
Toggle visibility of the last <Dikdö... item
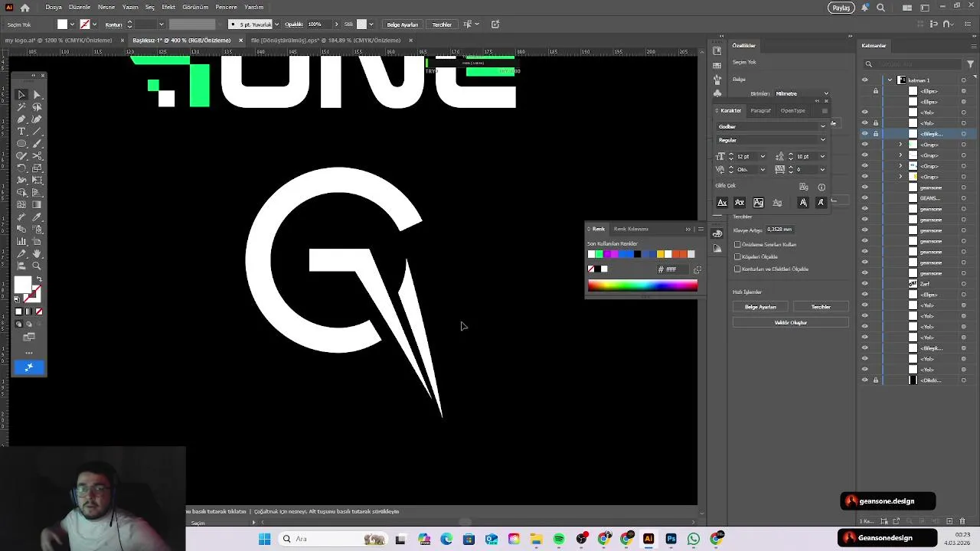click(x=865, y=380)
